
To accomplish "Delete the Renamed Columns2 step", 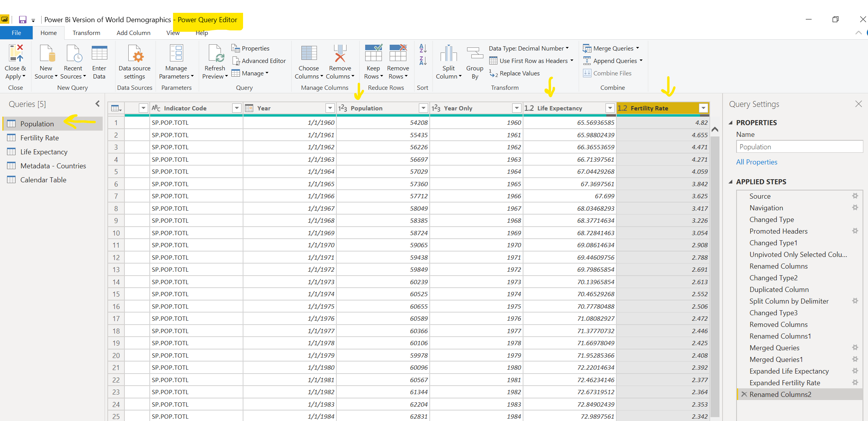I will click(x=744, y=394).
